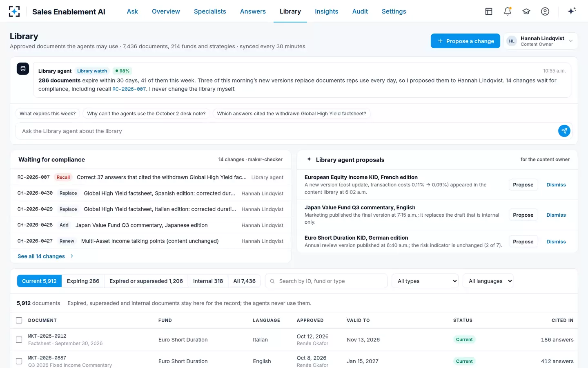
Task: Open the layout panel icon in header
Action: click(489, 11)
